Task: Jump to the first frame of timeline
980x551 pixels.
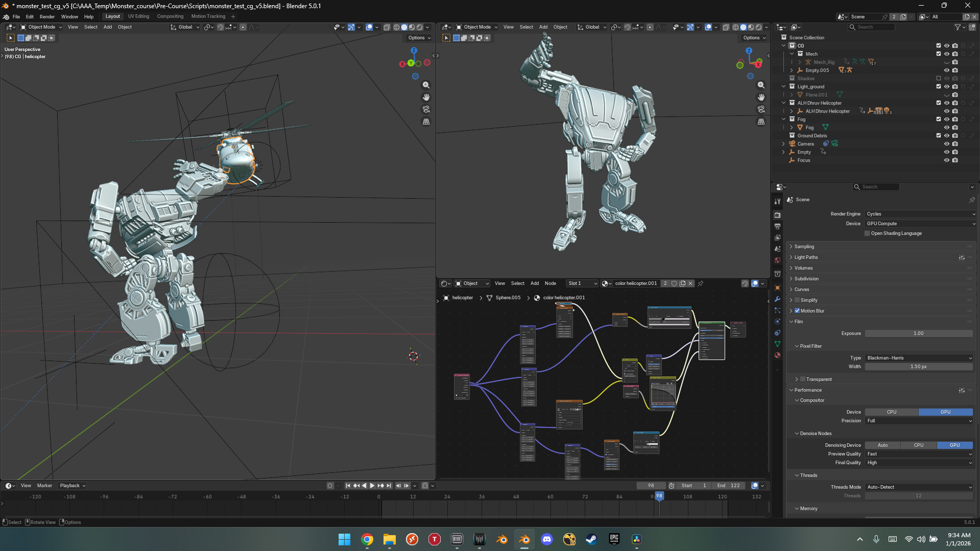Action: tap(348, 486)
